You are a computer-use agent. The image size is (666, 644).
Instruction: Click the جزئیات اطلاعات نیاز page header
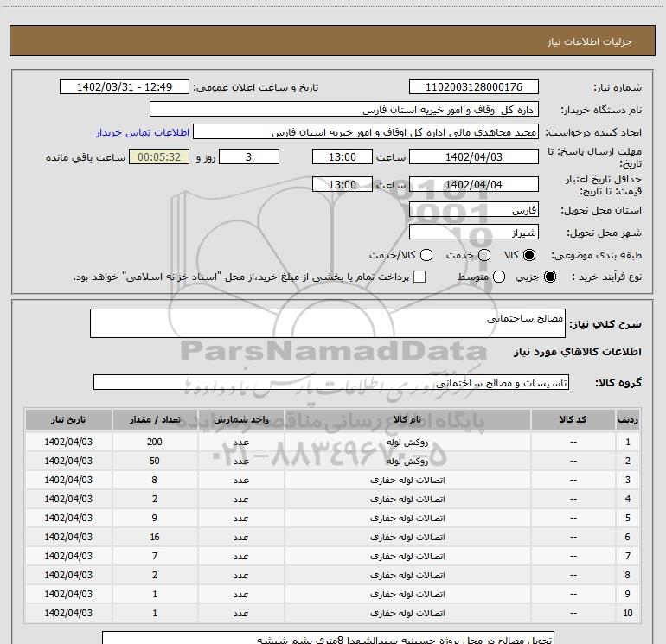click(x=590, y=41)
